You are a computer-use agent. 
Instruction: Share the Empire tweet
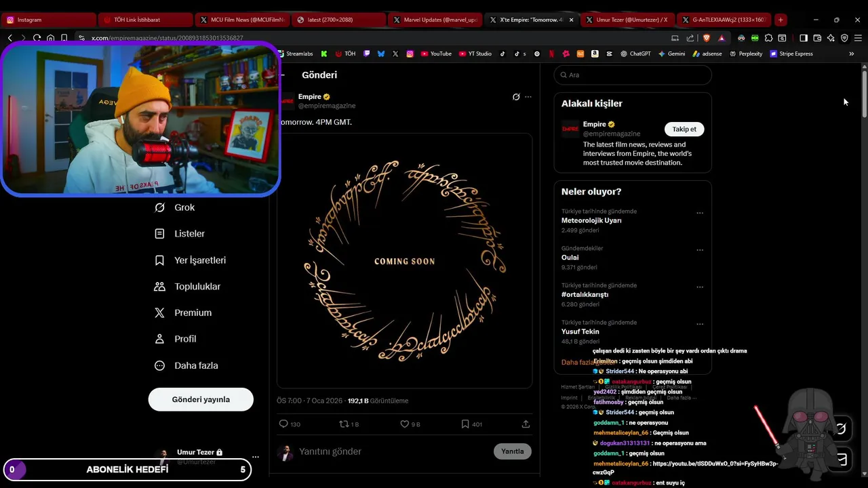pos(526,424)
